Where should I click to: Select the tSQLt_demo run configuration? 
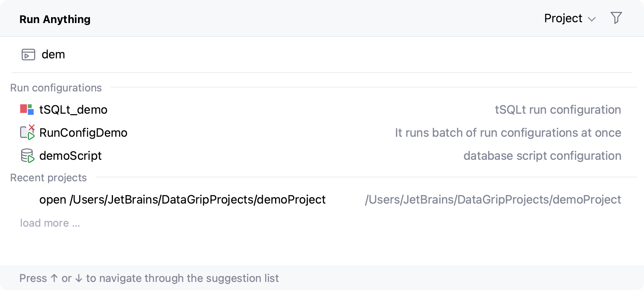point(73,110)
